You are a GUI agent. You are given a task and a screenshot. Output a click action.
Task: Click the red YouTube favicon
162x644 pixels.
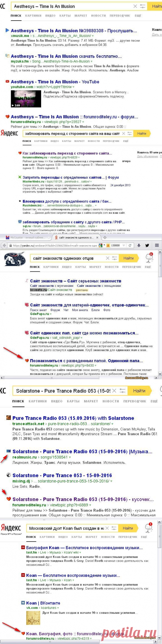[x=8, y=81]
